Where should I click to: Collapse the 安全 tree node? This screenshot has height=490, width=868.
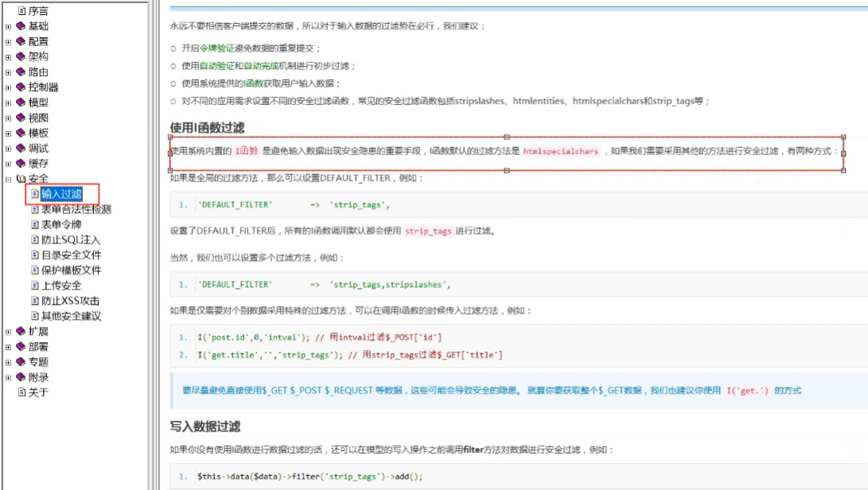8,180
